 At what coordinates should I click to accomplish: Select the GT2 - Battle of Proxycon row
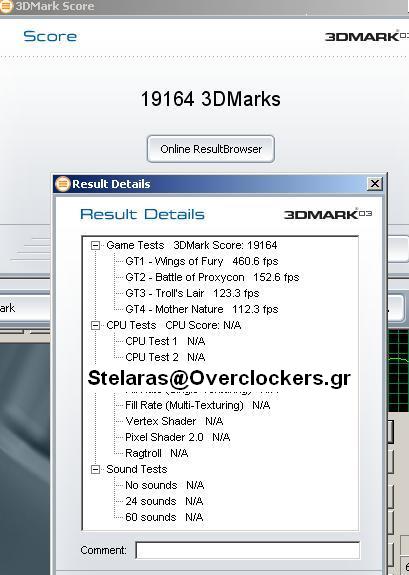point(212,277)
